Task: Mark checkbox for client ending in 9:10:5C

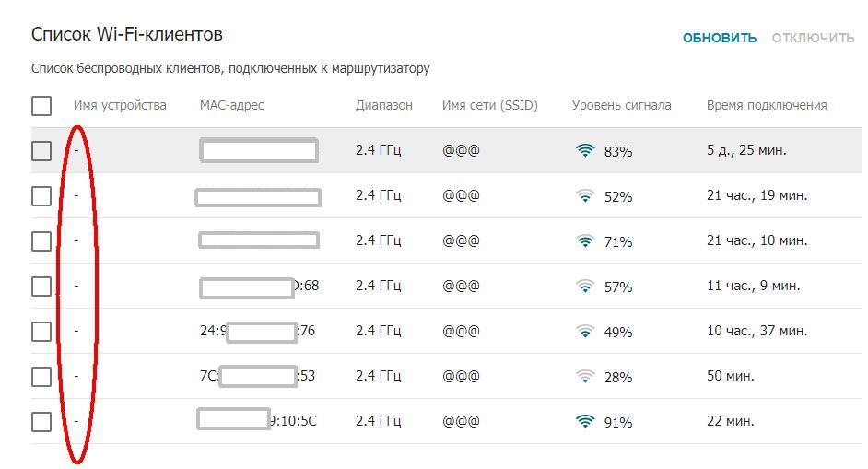Action: 41,421
